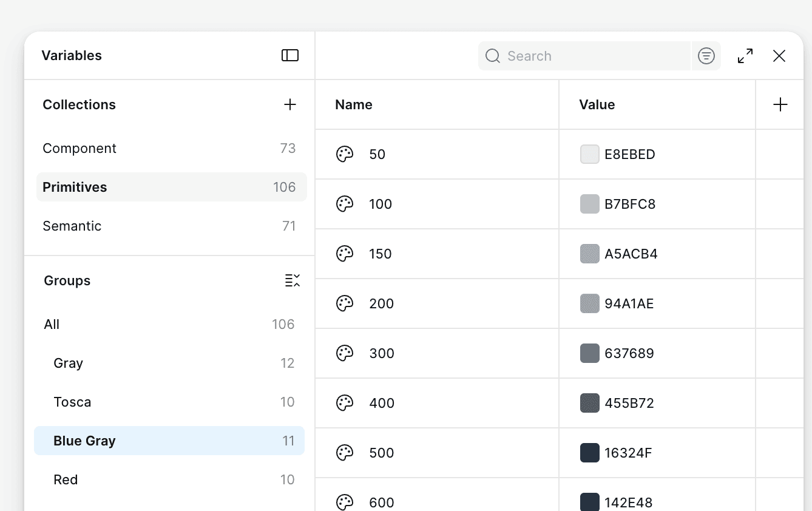Open the Semantic collection
Viewport: 812px width, 511px height.
point(172,226)
